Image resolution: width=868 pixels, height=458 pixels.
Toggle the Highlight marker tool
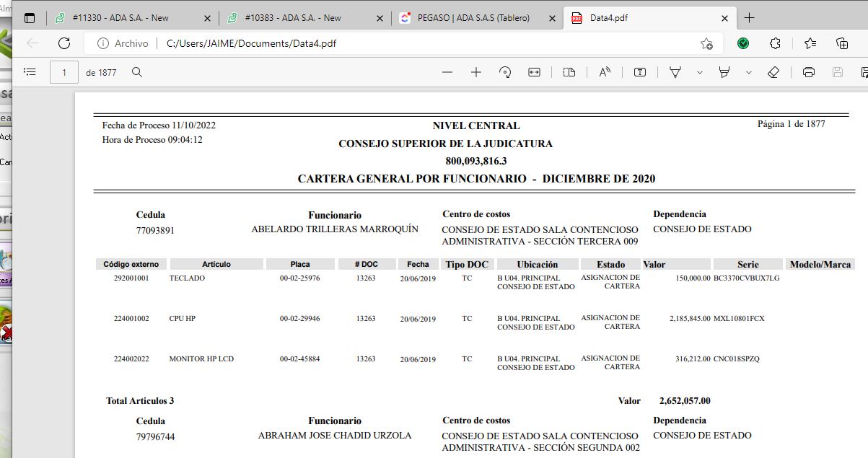coord(724,72)
